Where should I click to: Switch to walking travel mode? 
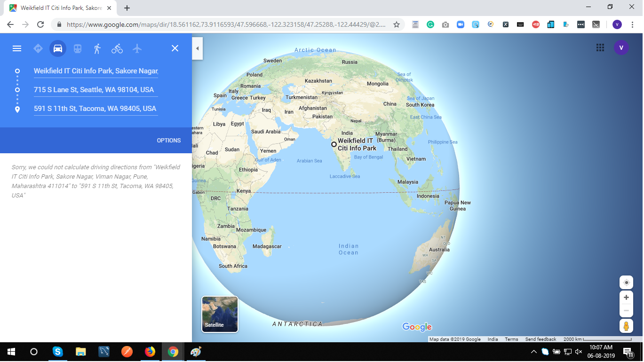97,48
